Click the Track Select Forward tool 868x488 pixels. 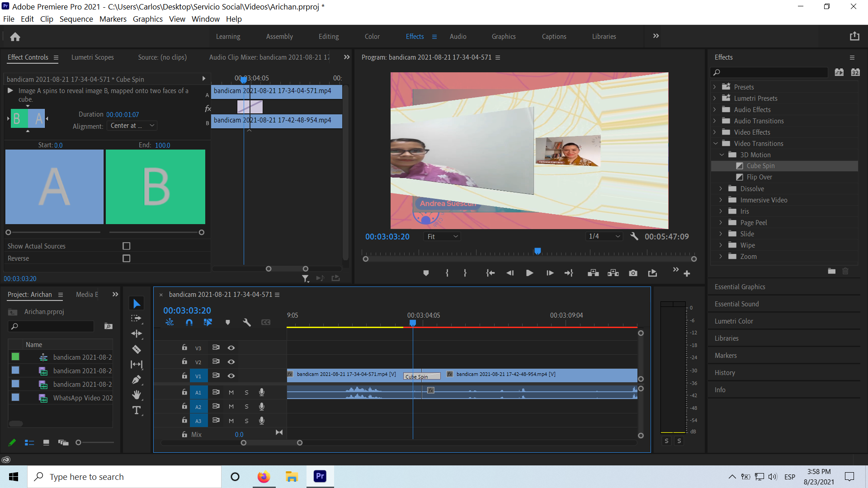(136, 318)
